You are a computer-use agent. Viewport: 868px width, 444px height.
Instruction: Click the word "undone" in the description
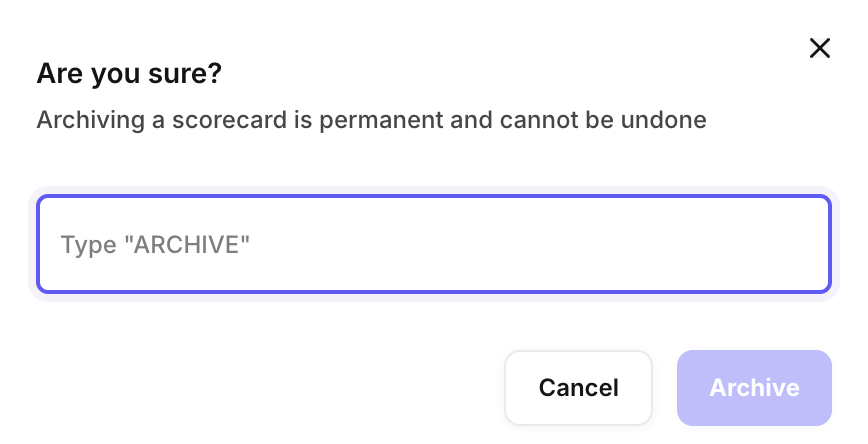click(669, 121)
